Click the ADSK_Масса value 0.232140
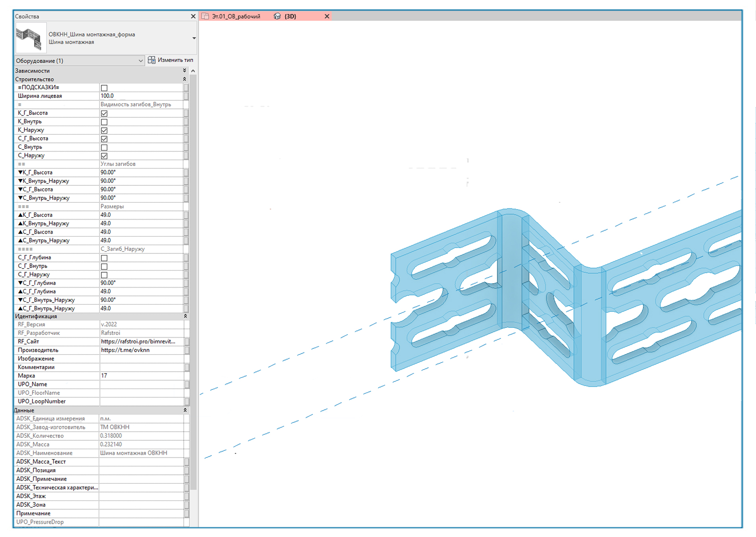 click(111, 444)
